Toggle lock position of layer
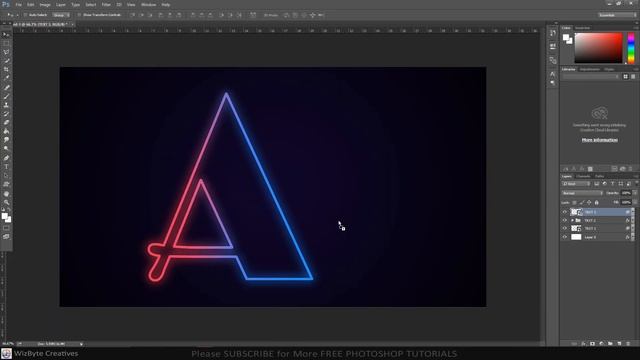Viewport: 640px width, 360px height. click(589, 202)
